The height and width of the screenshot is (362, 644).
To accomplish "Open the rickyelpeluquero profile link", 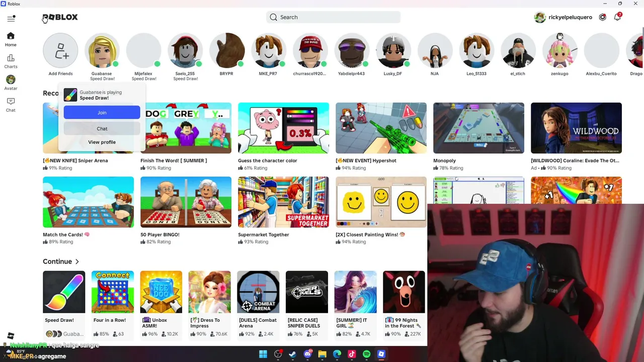I will tap(563, 17).
